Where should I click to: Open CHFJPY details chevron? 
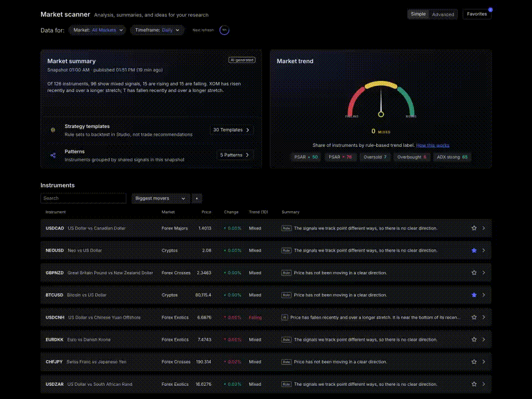click(483, 362)
